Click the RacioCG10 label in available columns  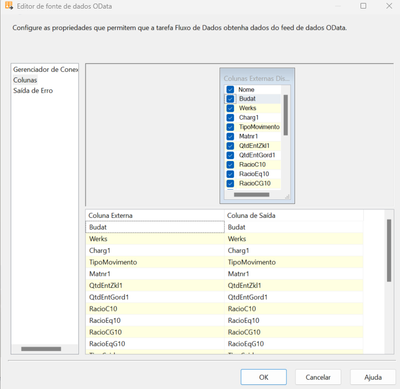pyautogui.click(x=255, y=183)
